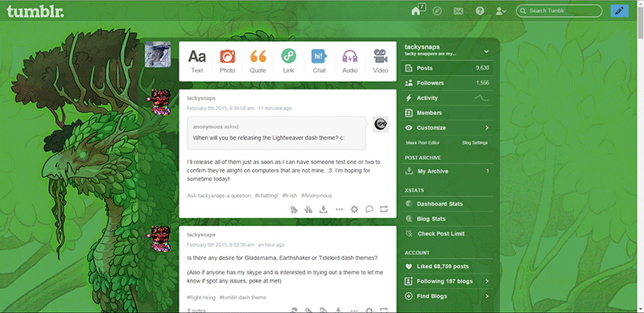Open the #chatting! tag
Screen dimensions: 644x313
(x=266, y=196)
